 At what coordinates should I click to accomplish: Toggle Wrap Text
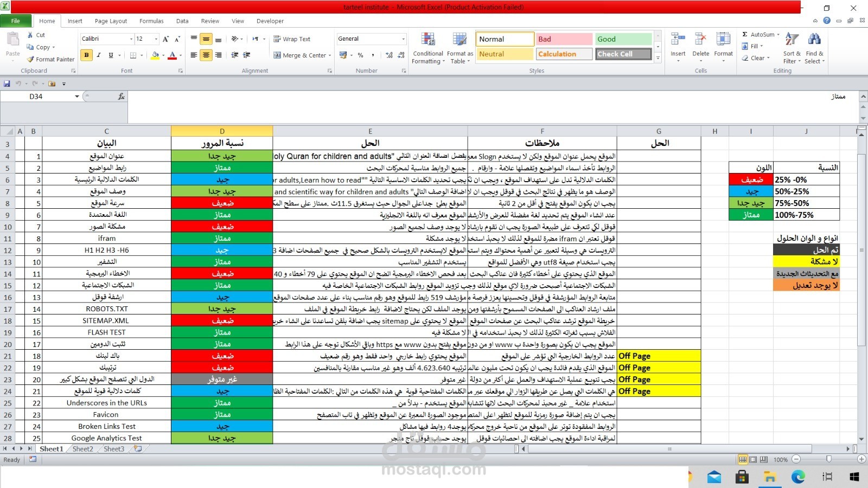click(292, 39)
